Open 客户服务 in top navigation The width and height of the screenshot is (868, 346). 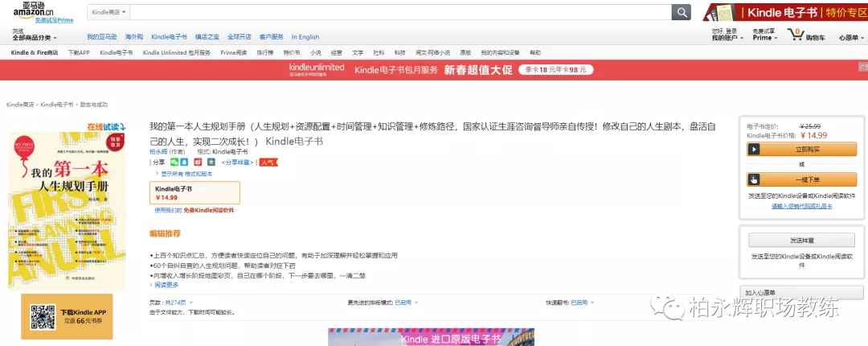pyautogui.click(x=272, y=36)
